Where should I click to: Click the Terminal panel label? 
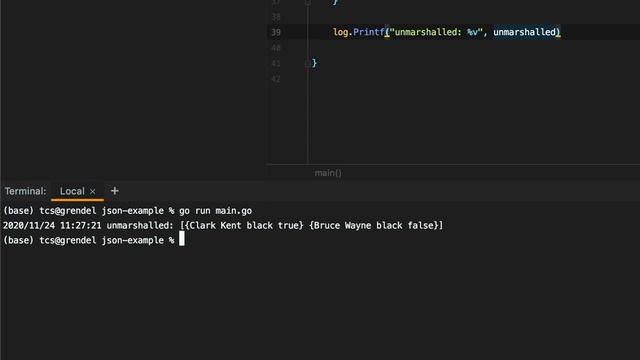pyautogui.click(x=25, y=191)
